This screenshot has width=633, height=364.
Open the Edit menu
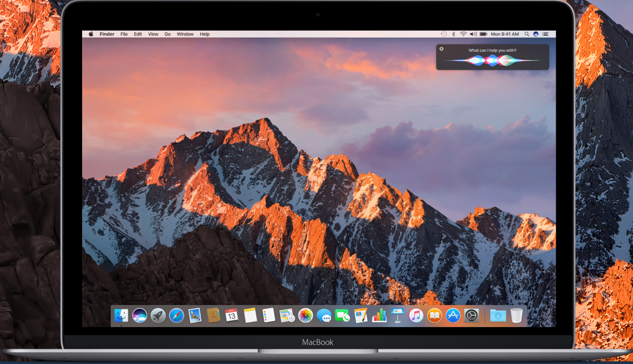pos(138,34)
